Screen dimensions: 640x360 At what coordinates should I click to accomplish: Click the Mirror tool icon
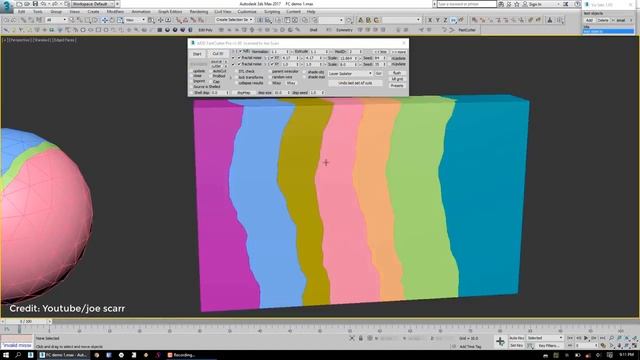tap(260, 20)
